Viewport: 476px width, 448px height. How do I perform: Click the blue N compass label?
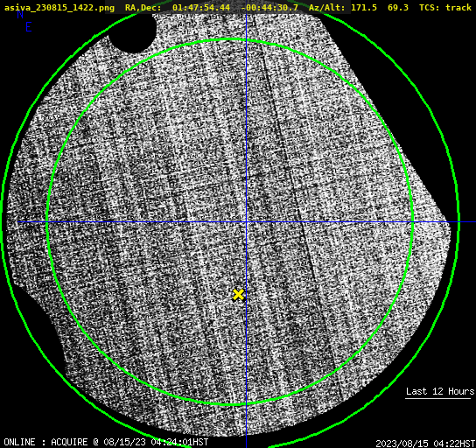pos(20,14)
